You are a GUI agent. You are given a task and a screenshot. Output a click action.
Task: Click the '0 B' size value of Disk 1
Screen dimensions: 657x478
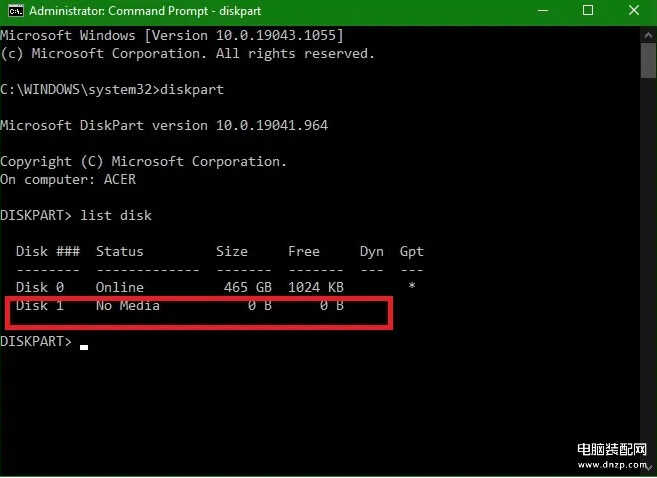click(260, 306)
